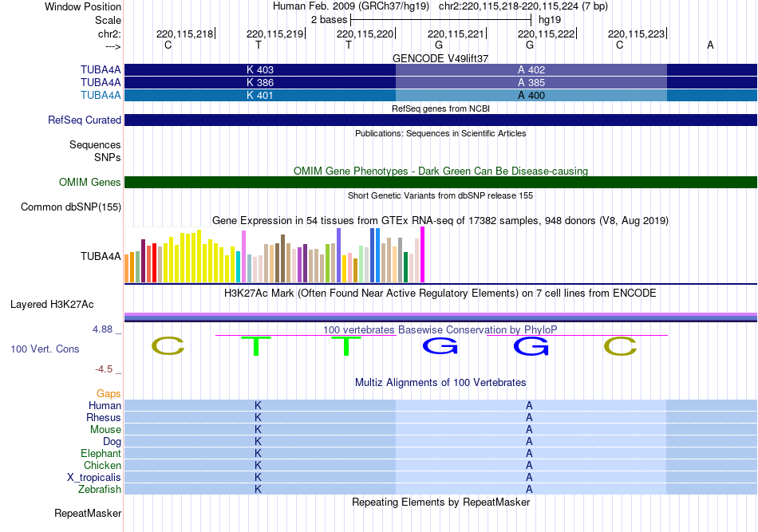Click the 220,115,218 ruler position
The width and height of the screenshot is (758, 532).
(186, 33)
